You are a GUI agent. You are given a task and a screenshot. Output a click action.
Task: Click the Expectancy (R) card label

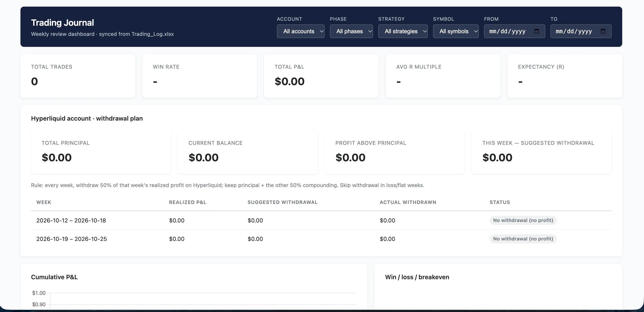pos(541,67)
